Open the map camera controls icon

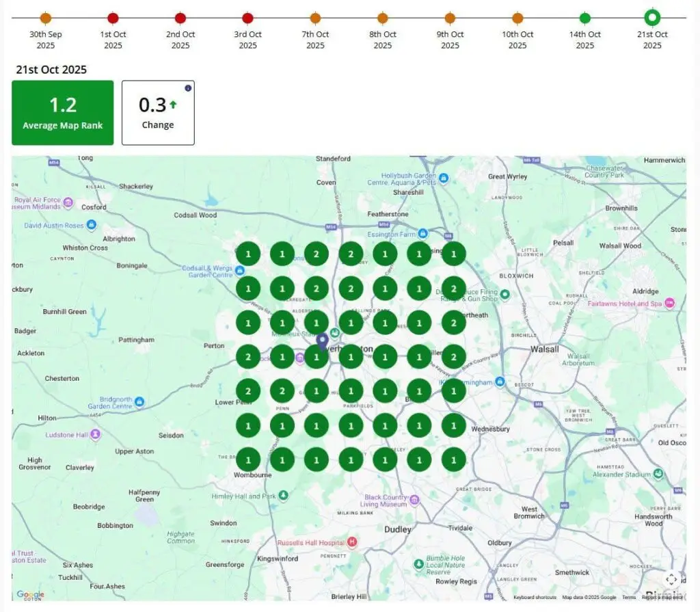(x=671, y=579)
